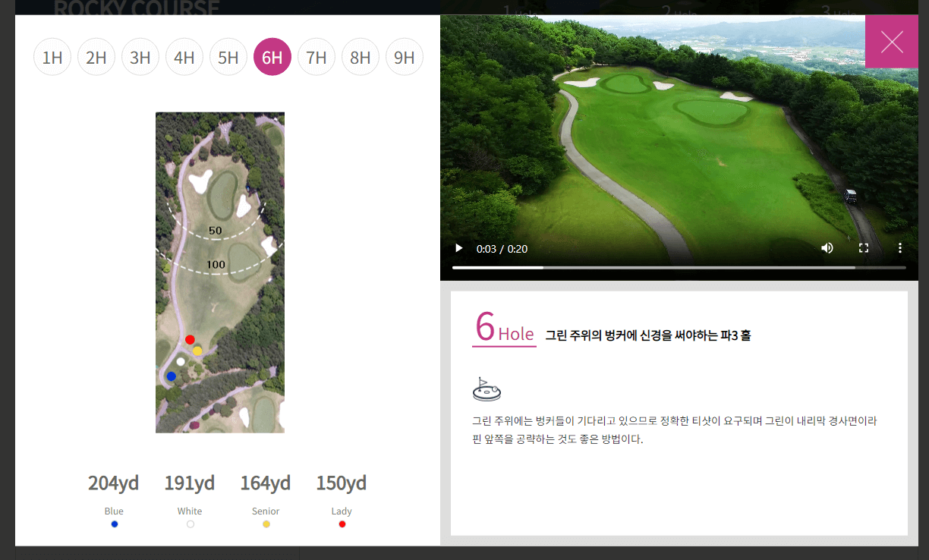Switch the video to fullscreen
929x560 pixels.
(864, 248)
